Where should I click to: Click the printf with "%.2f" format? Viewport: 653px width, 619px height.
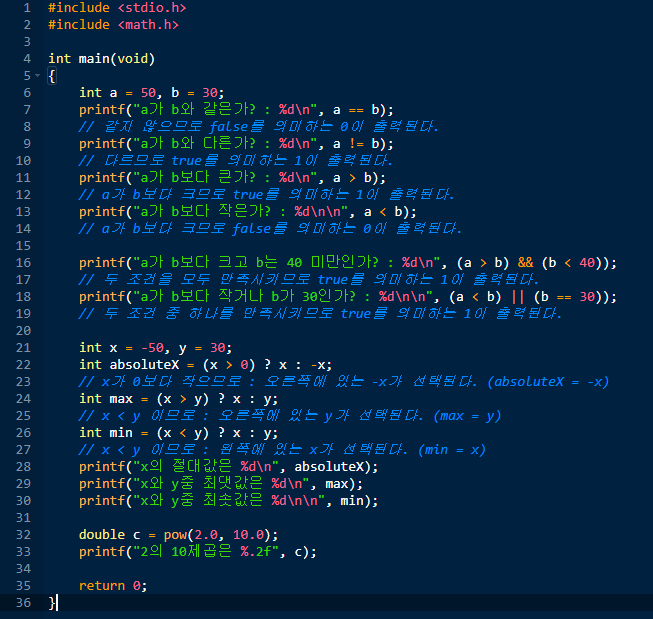[198, 552]
